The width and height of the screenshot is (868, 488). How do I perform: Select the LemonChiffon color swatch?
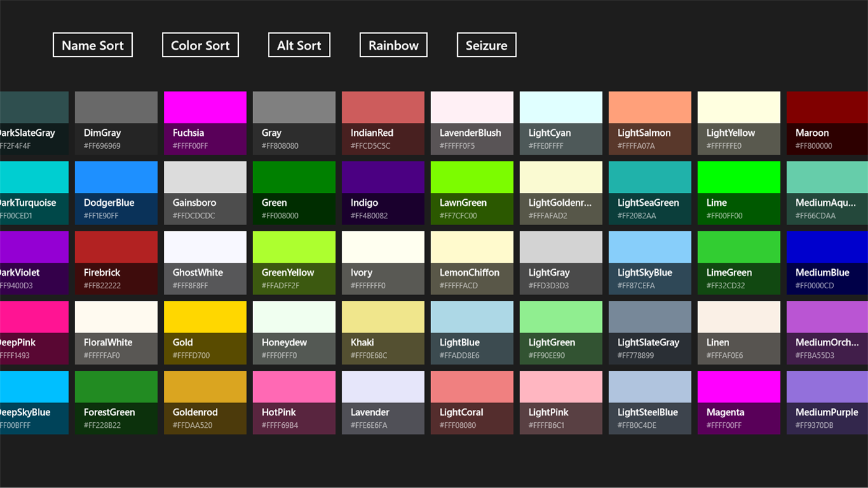(472, 262)
